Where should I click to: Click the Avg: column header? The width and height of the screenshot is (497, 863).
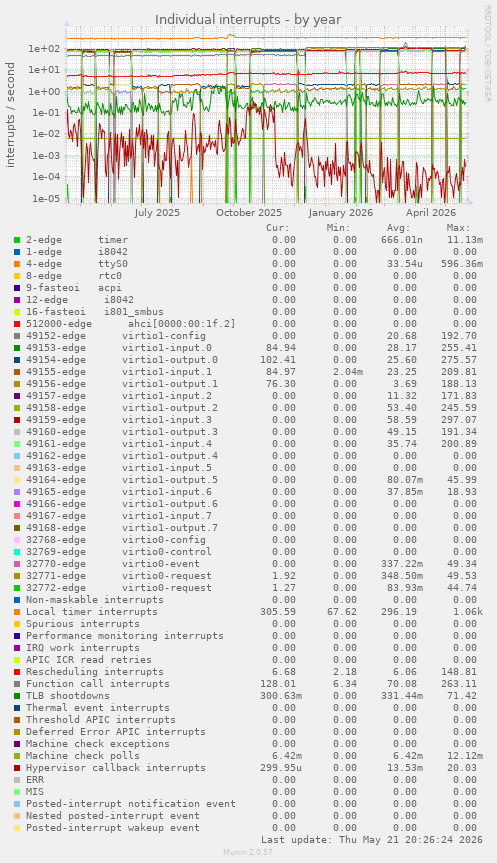(398, 228)
